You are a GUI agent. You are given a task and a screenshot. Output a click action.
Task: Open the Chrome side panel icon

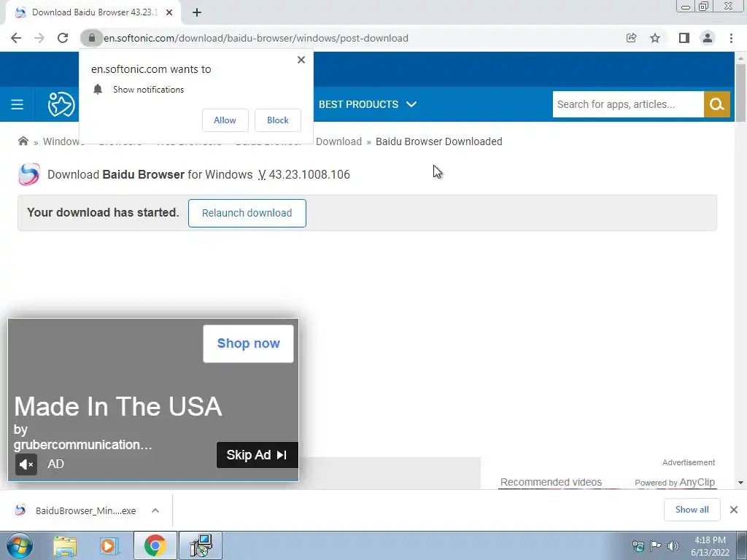point(684,38)
